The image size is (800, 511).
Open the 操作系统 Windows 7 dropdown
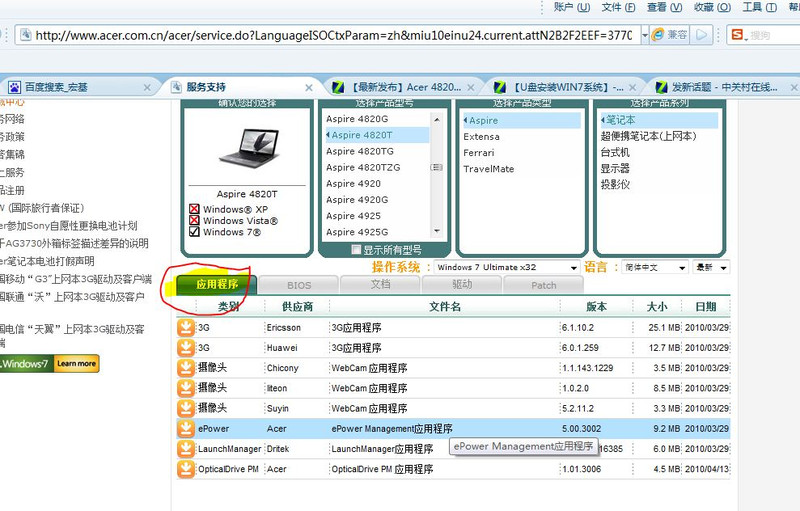click(573, 267)
